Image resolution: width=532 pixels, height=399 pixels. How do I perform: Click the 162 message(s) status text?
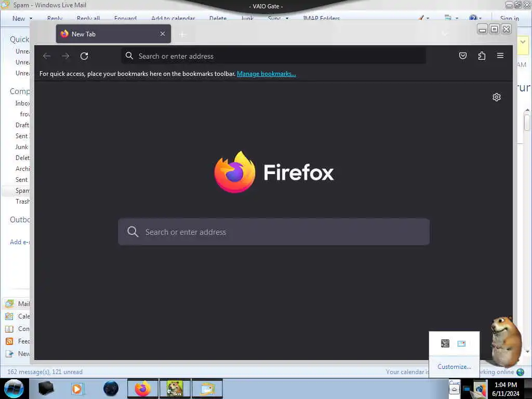45,372
